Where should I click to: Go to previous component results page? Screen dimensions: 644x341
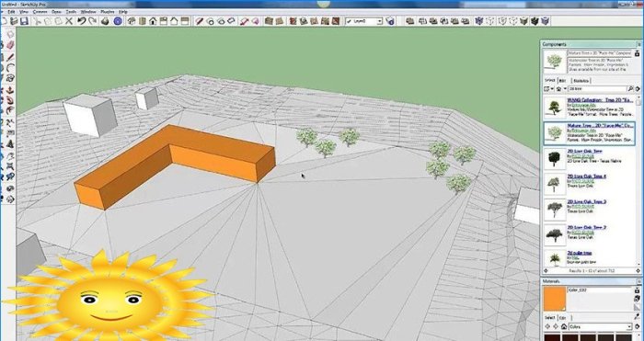pos(546,271)
